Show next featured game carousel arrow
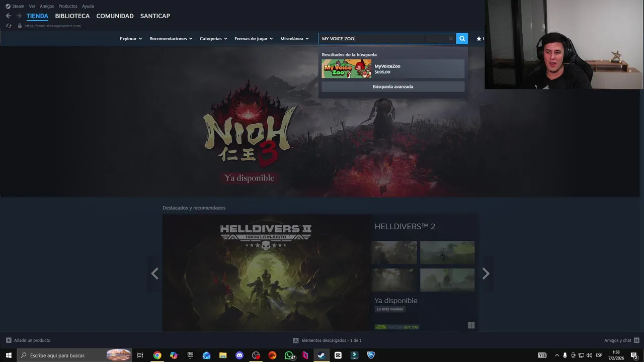 [x=486, y=274]
